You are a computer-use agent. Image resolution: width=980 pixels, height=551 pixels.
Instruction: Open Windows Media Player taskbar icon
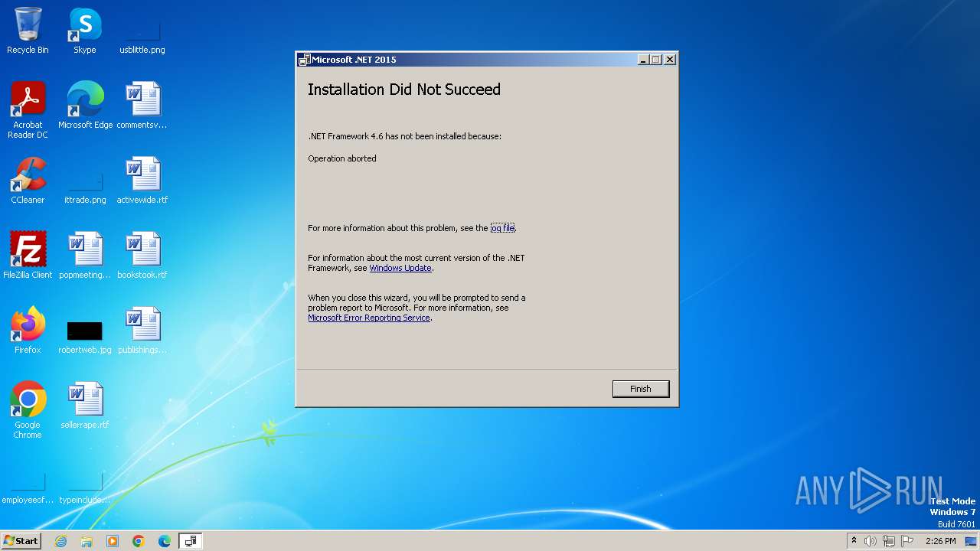113,541
